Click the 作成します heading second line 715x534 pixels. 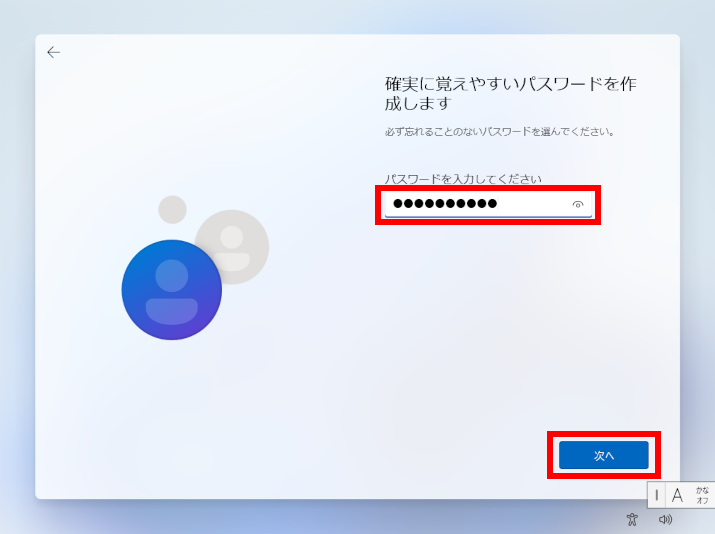pos(418,104)
